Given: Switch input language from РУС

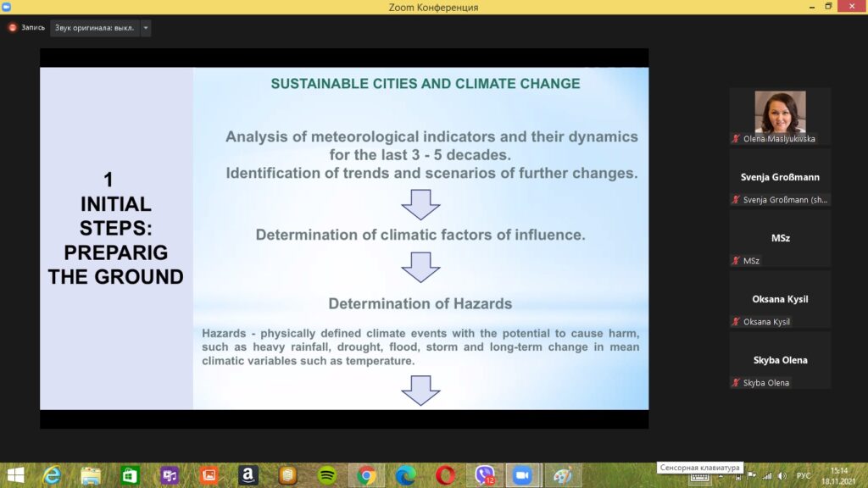Looking at the screenshot, I should tap(804, 476).
